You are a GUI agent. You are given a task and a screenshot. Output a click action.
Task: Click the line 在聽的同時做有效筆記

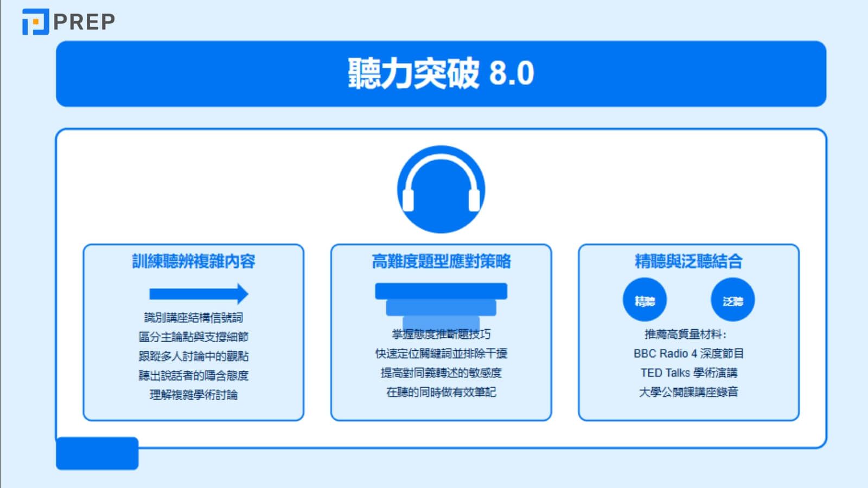pyautogui.click(x=441, y=392)
